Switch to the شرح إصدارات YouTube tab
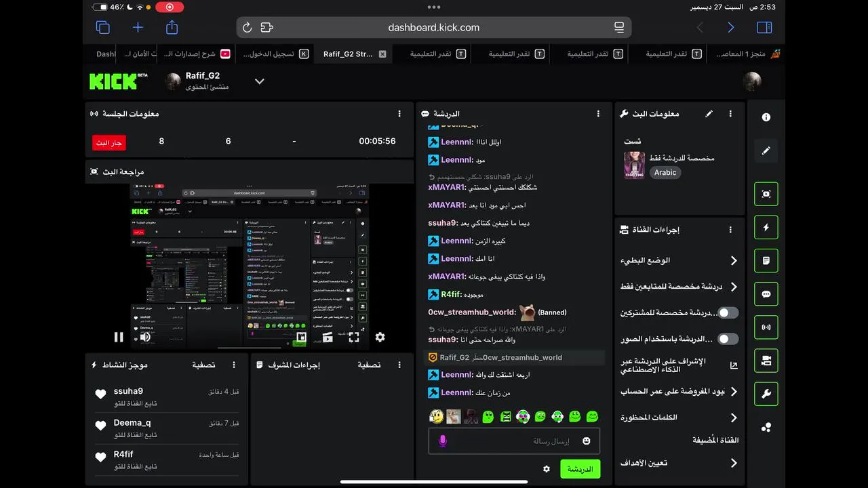The image size is (868, 488). tap(196, 54)
